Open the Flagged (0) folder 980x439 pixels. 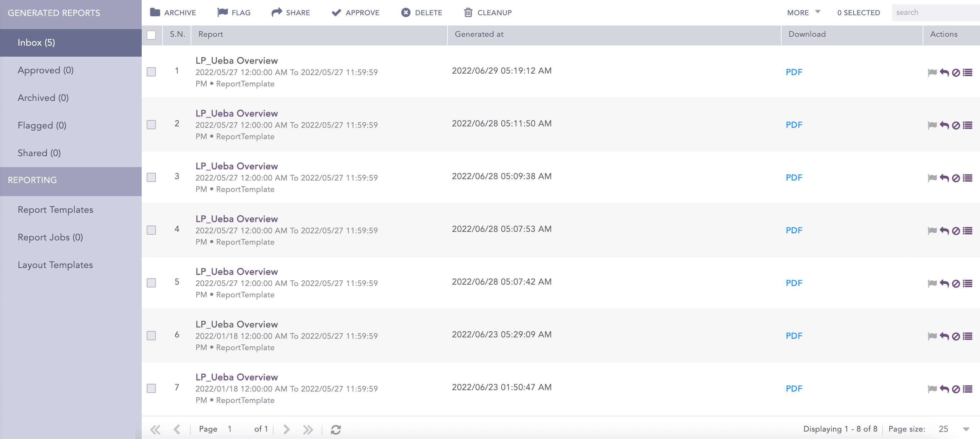(42, 125)
